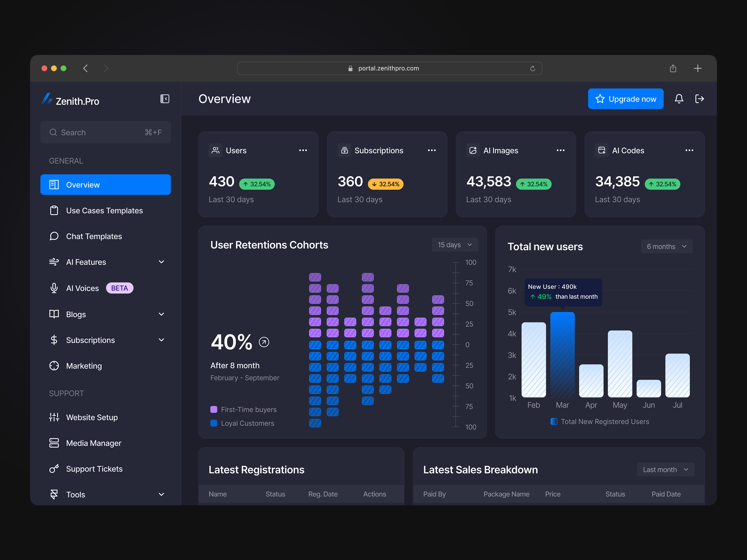Image resolution: width=747 pixels, height=560 pixels.
Task: Select Chat Templates in the sidebar
Action: [94, 236]
